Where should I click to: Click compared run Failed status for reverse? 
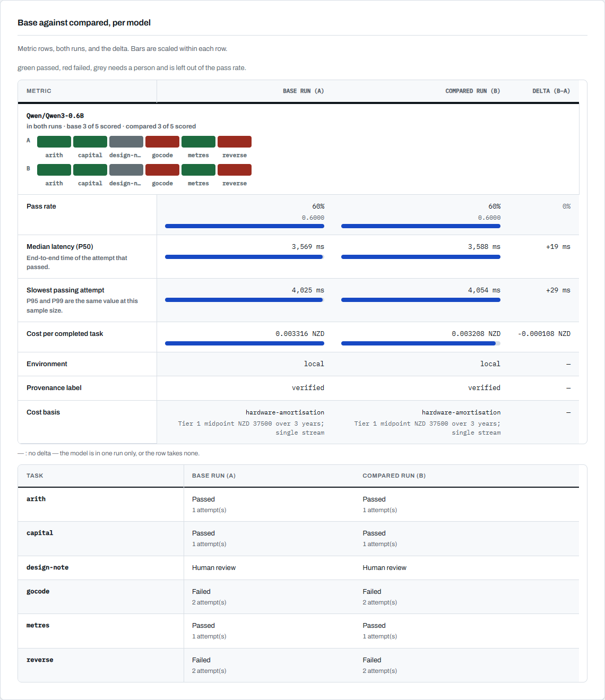point(372,660)
